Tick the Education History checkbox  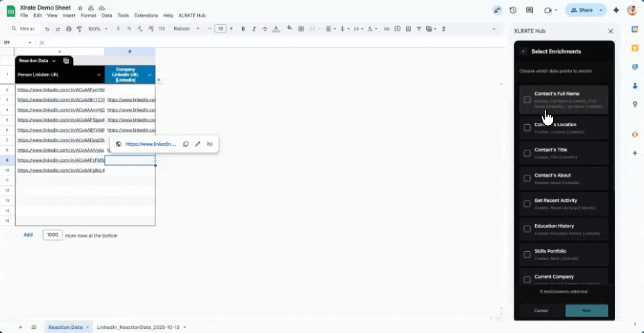click(527, 229)
